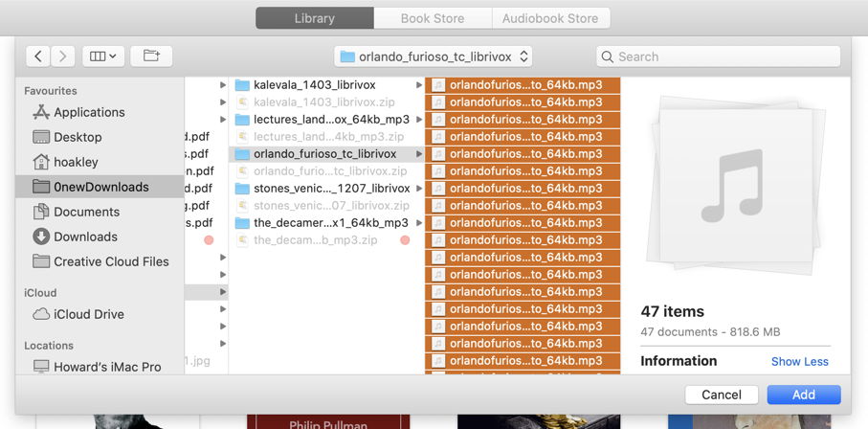The height and width of the screenshot is (429, 868).
Task: Switch to the Audiobook Store tab
Action: 550,18
